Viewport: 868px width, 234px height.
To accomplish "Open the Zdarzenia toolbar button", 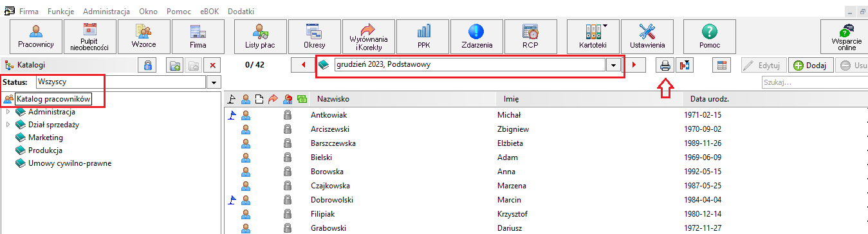I will click(477, 36).
